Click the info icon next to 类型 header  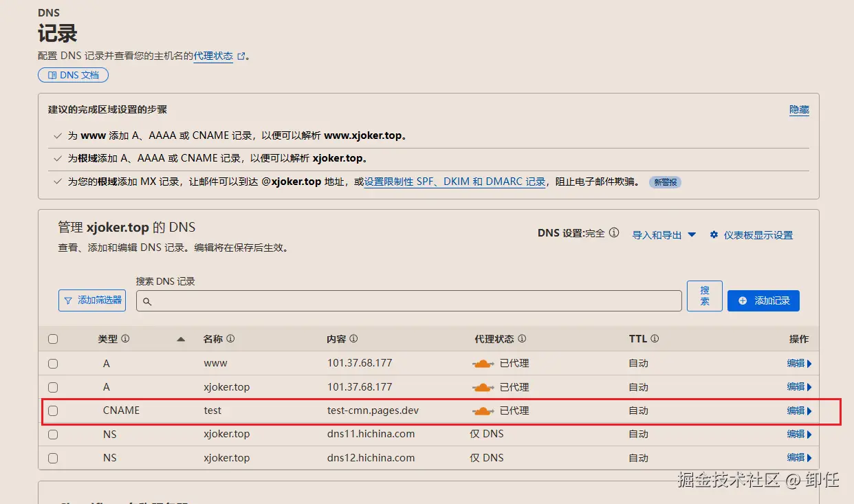coord(125,339)
